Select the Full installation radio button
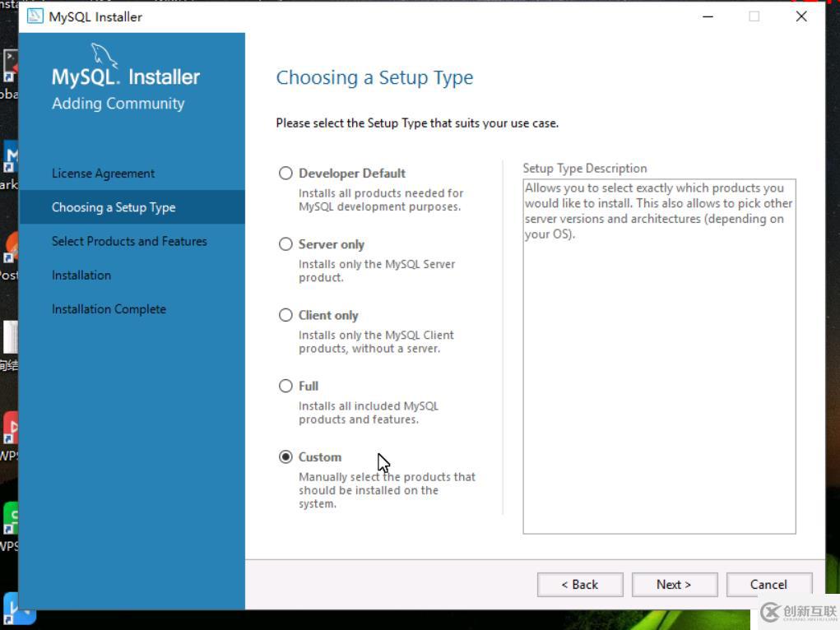This screenshot has height=630, width=840. click(285, 386)
